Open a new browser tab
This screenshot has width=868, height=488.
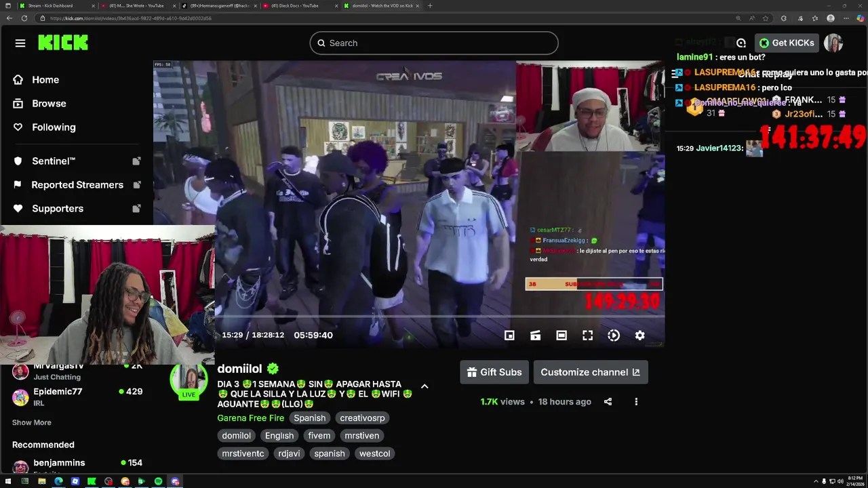(x=430, y=5)
